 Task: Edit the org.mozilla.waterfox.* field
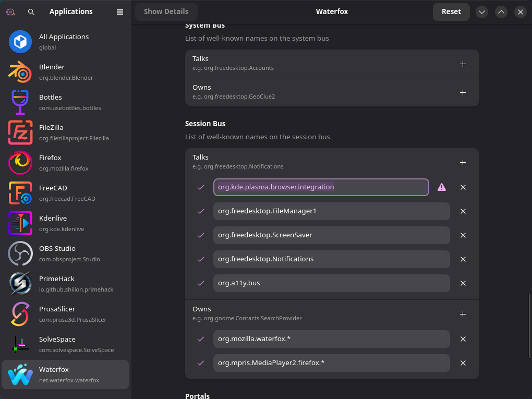coord(332,339)
